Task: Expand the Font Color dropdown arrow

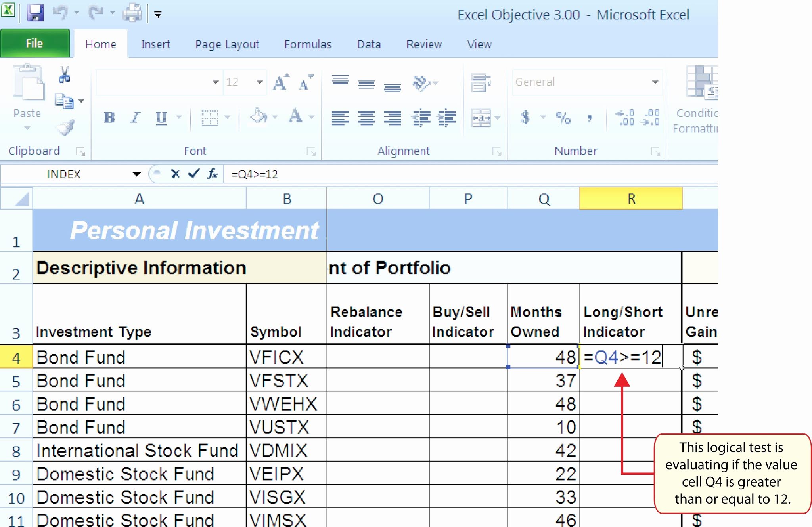Action: tap(312, 117)
